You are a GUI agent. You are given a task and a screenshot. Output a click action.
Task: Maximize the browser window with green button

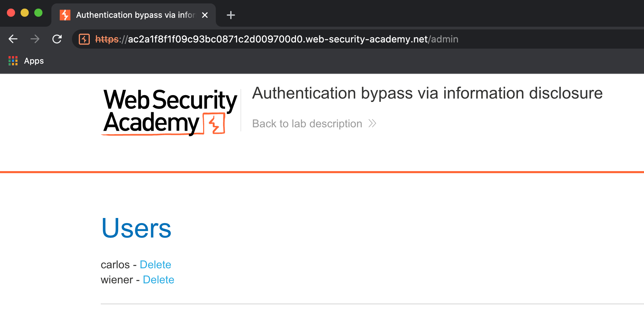click(38, 13)
